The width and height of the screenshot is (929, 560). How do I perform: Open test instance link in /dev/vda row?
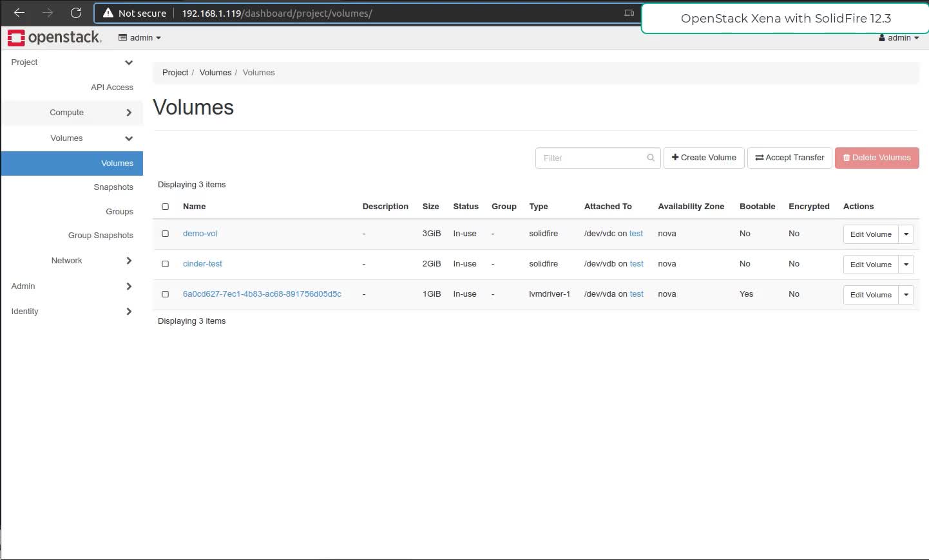(637, 294)
